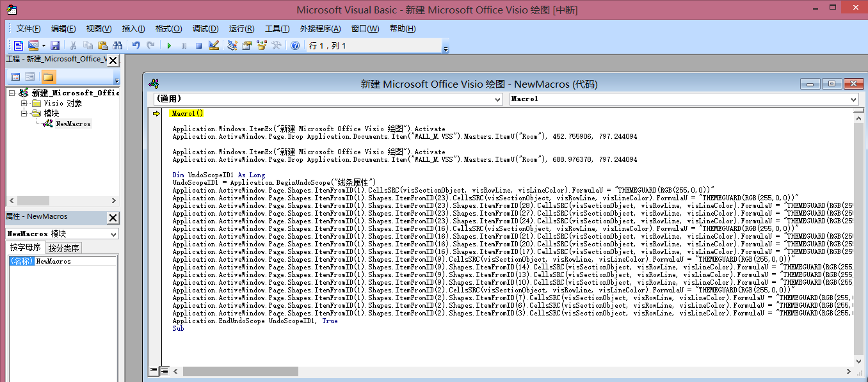Click the Insert UserForm toolbar icon
This screenshot has width=868, height=382.
tap(33, 45)
